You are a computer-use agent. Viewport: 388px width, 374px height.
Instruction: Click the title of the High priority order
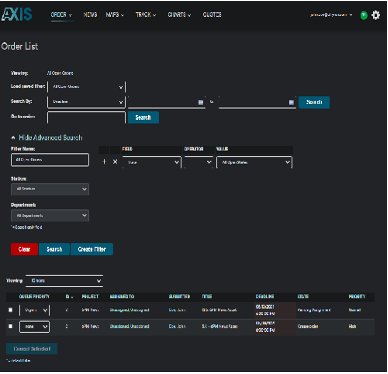[x=219, y=327]
